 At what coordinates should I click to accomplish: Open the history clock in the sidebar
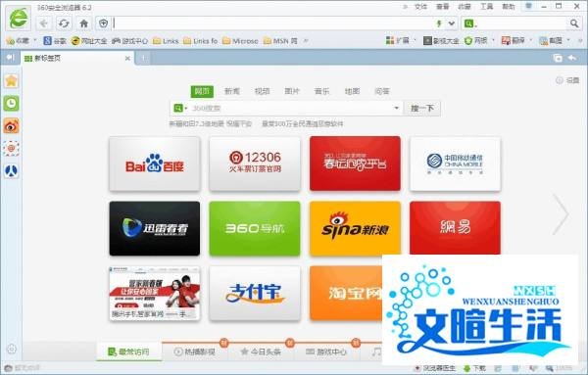click(x=11, y=103)
